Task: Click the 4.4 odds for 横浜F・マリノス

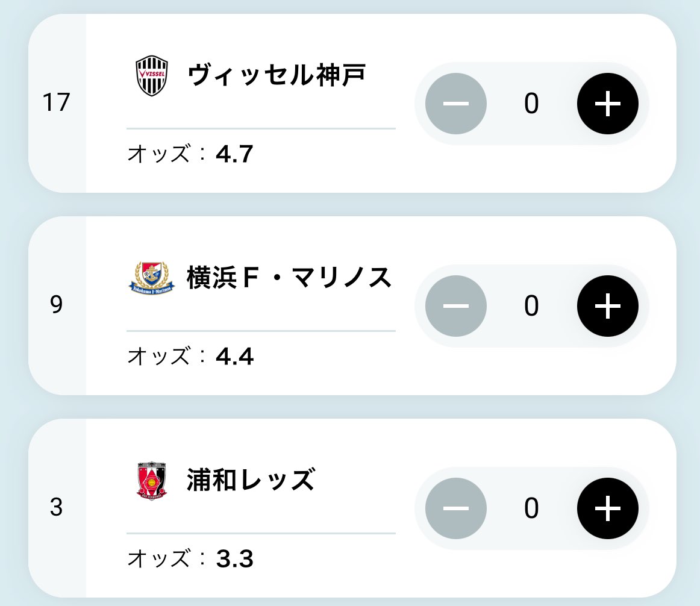Action: click(x=234, y=357)
